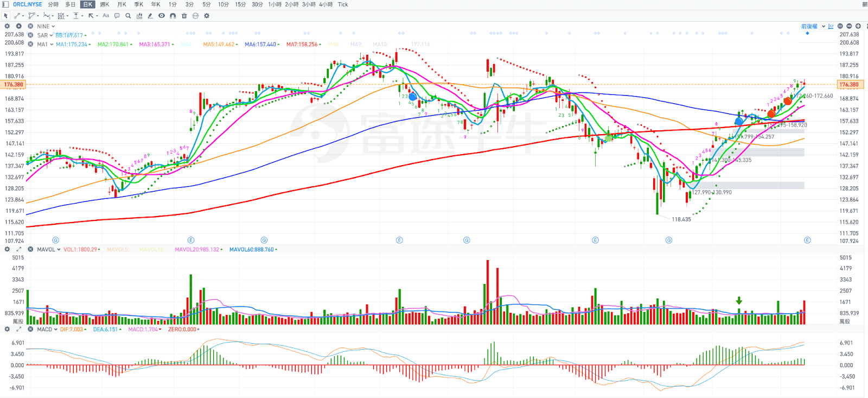Pick the arrow annotation tool

[91, 16]
